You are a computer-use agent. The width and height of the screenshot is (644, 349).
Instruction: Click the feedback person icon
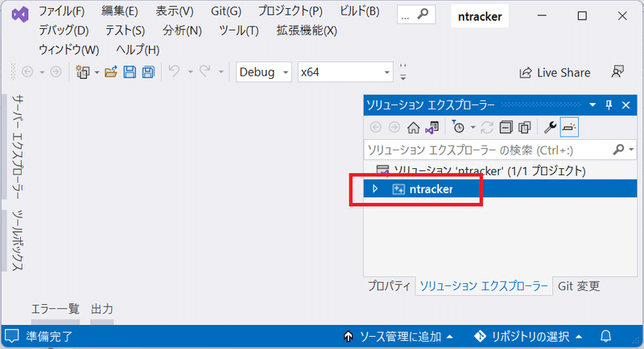617,72
